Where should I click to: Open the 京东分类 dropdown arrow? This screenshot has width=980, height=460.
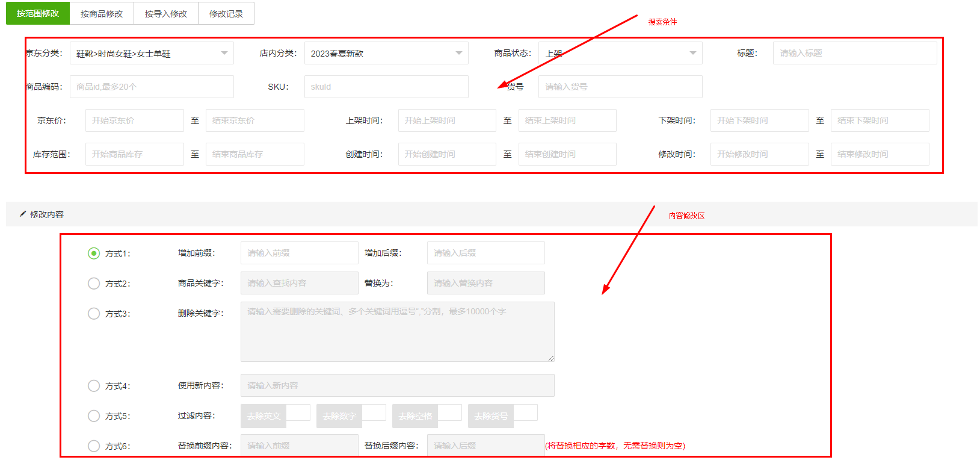224,53
